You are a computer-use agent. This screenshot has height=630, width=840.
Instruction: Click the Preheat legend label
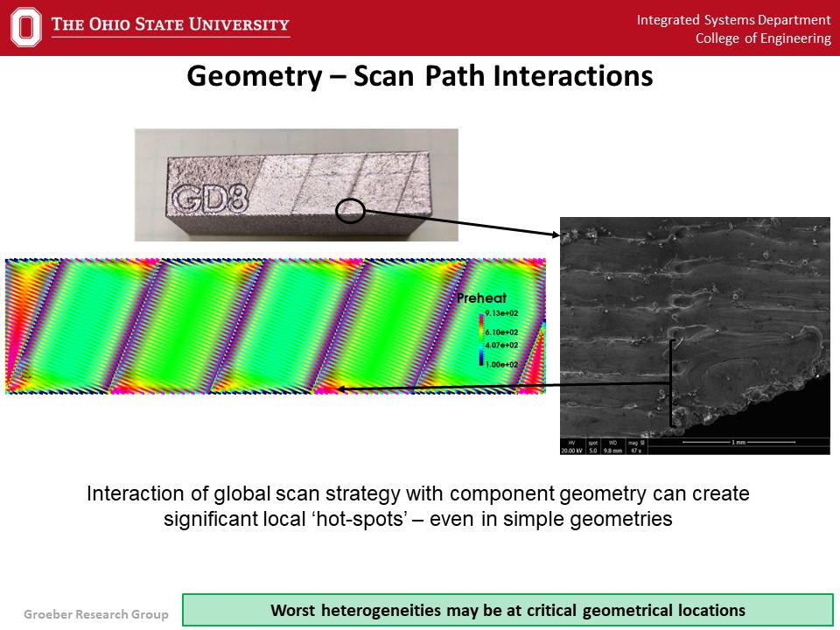(x=481, y=298)
